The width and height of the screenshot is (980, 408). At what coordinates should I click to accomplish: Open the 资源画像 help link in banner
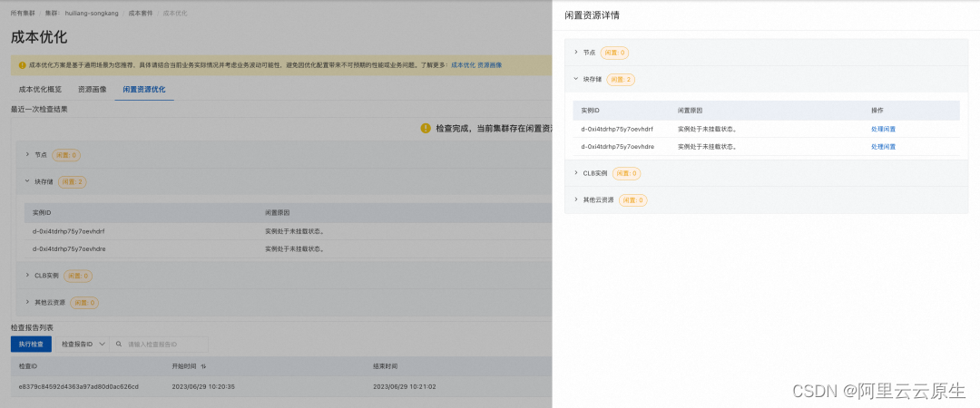pyautogui.click(x=490, y=65)
